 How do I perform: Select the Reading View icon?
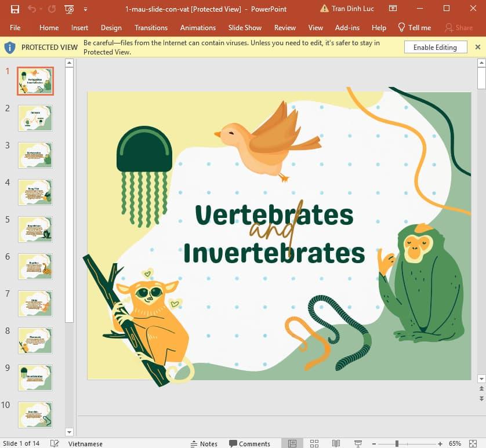click(336, 443)
